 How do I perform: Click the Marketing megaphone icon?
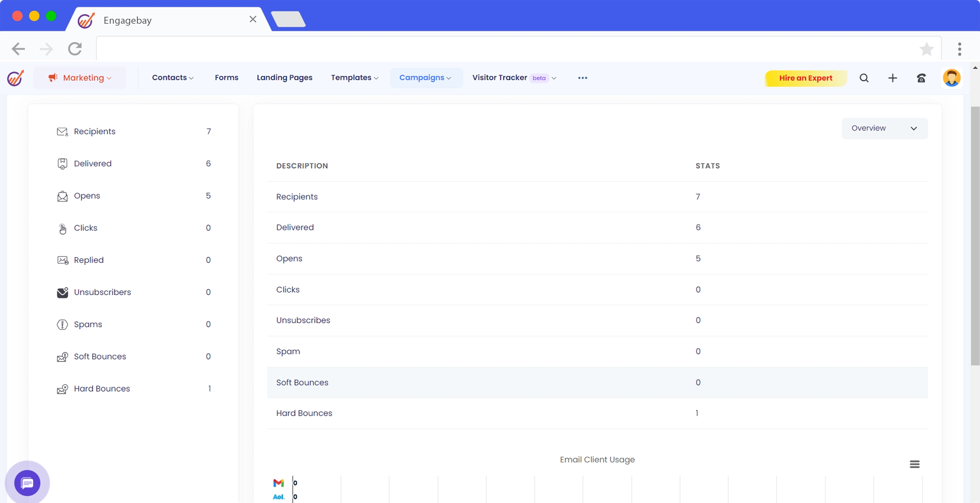coord(53,78)
